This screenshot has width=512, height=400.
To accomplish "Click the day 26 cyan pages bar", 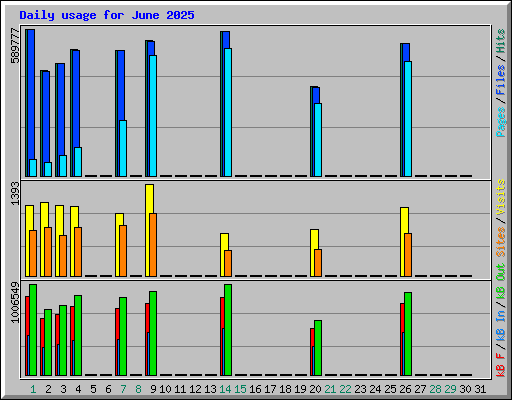I will [x=408, y=119].
